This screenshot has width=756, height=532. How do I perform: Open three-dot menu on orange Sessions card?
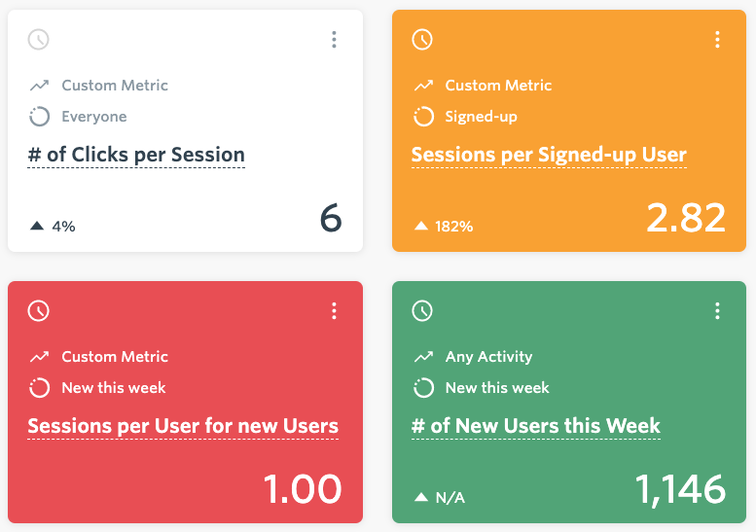click(717, 40)
